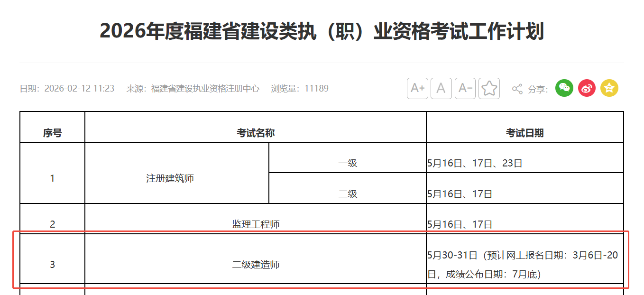644x295 pixels.
Task: Select the 考试日期 column header
Action: [x=524, y=133]
